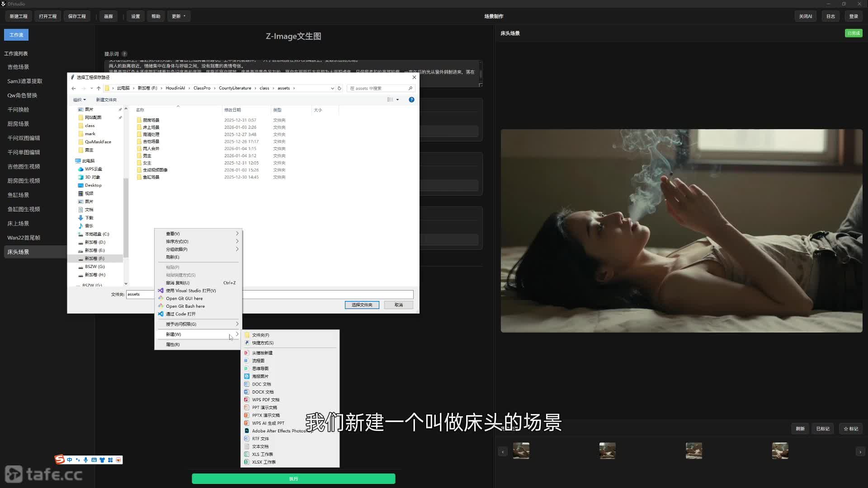Click the microphone icon in Sogou input bar

point(85,460)
